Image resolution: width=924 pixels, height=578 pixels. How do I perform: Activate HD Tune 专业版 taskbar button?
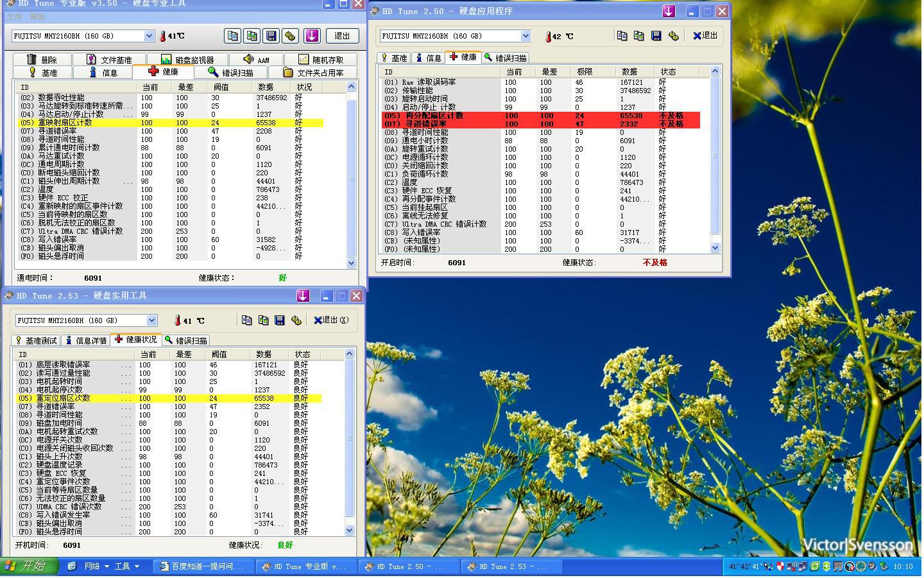tap(307, 566)
